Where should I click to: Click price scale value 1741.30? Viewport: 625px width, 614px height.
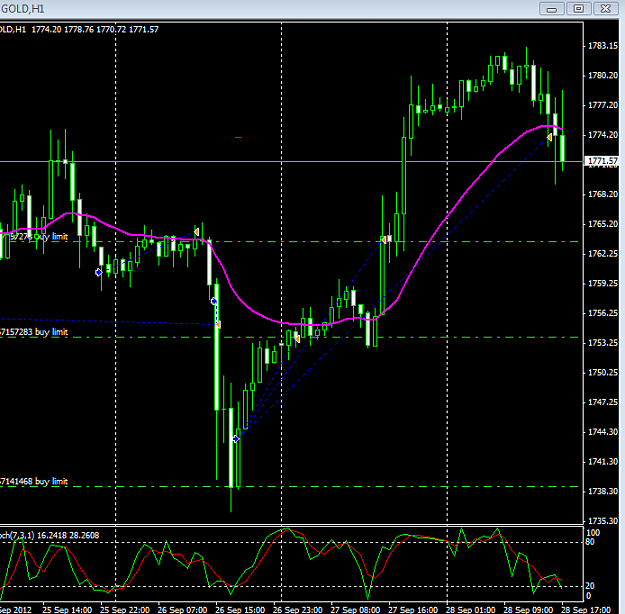pyautogui.click(x=603, y=461)
